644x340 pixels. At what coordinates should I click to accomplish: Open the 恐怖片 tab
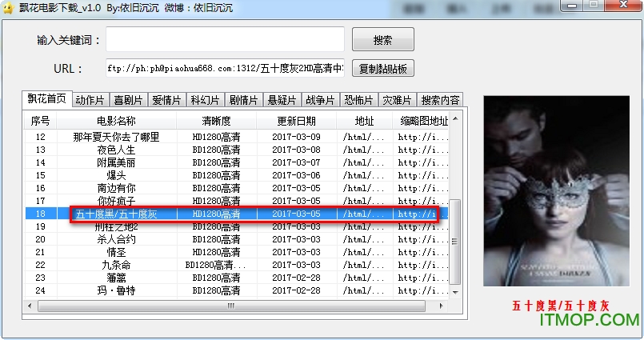coord(358,100)
